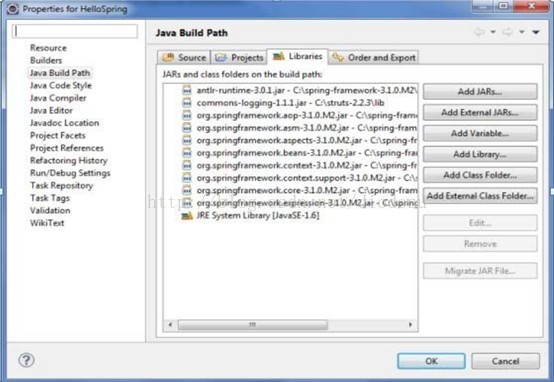Open the back history dropdown arrow
The image size is (554, 382).
pyautogui.click(x=493, y=32)
